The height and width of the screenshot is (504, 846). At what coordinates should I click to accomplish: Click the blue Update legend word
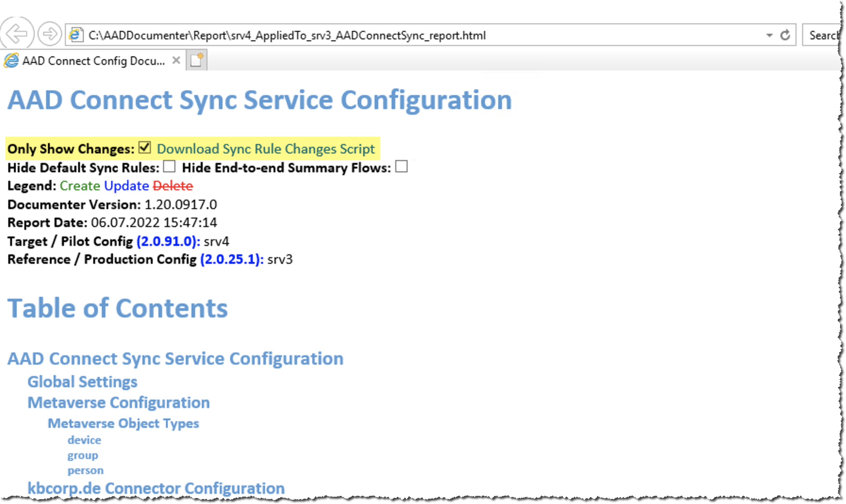coord(126,186)
